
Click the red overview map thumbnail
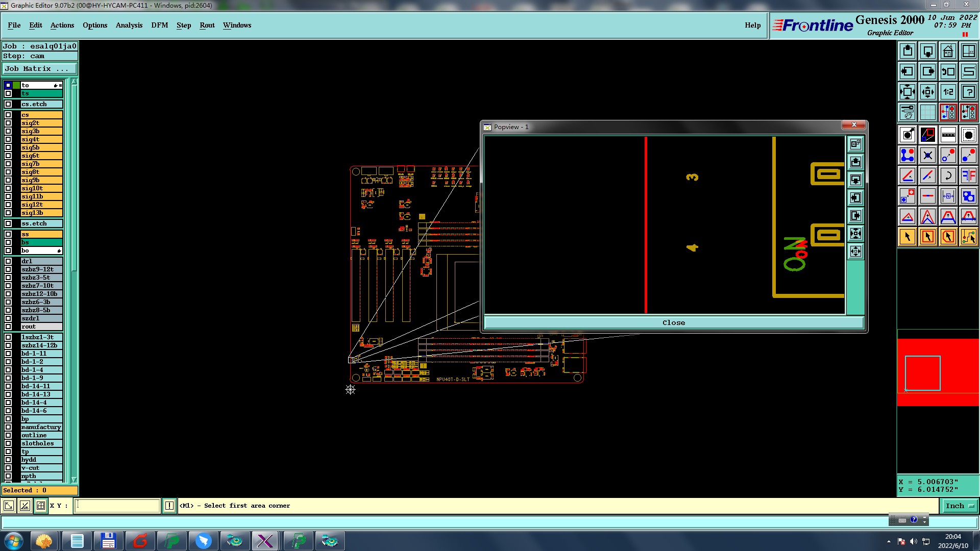coord(938,372)
